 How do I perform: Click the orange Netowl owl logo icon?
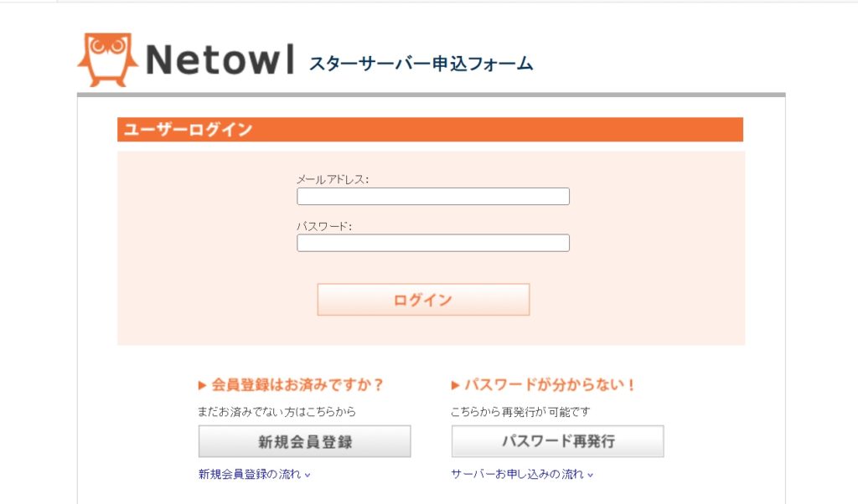click(106, 59)
